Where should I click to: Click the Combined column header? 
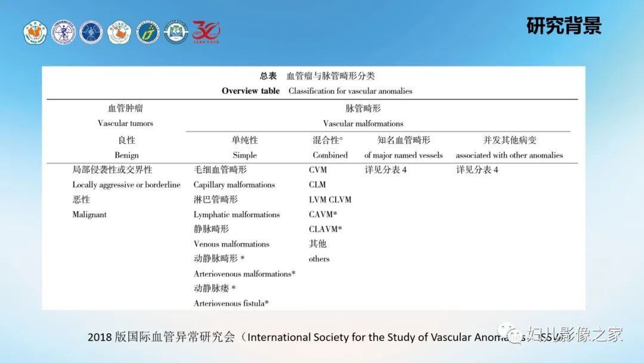click(x=330, y=155)
